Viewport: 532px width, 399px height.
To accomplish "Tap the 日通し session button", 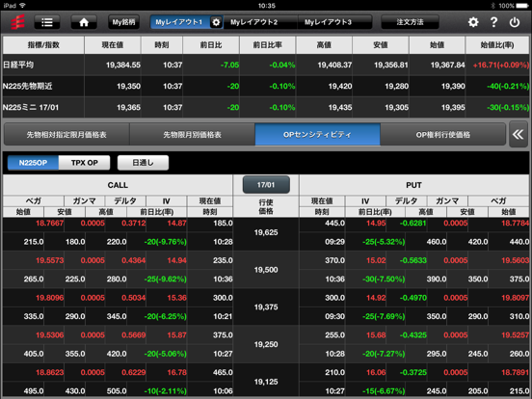I will tap(143, 163).
